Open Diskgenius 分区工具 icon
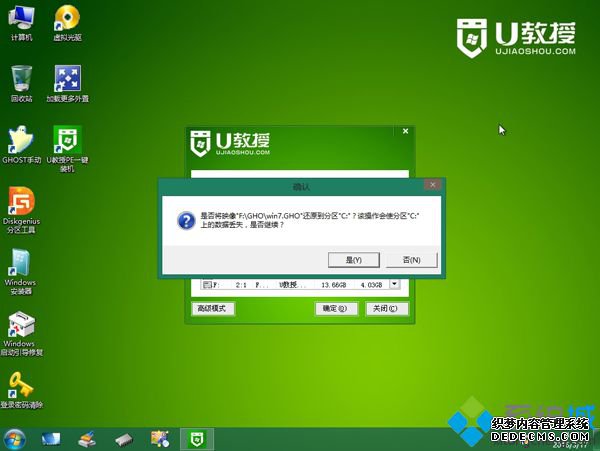Image resolution: width=600 pixels, height=451 pixels. point(21,210)
